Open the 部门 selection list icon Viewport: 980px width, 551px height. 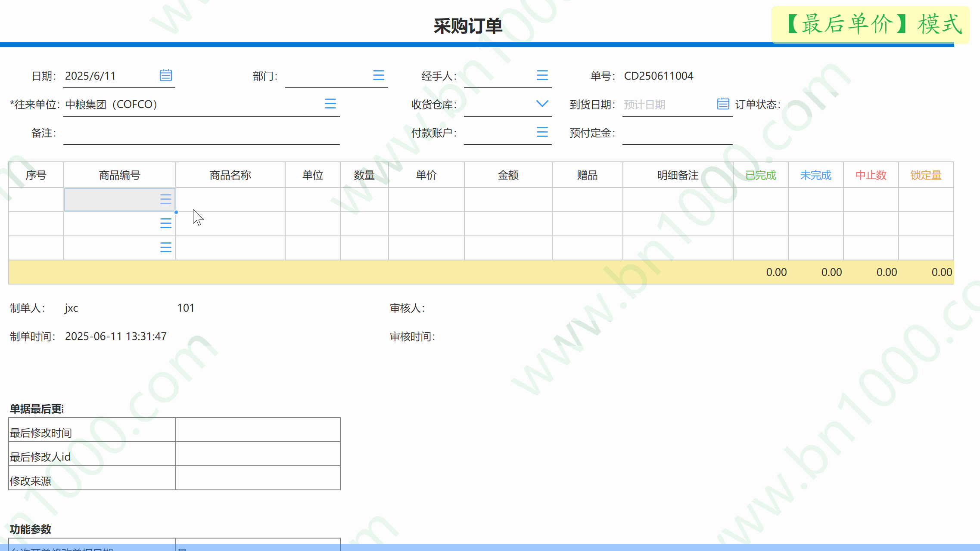point(378,75)
